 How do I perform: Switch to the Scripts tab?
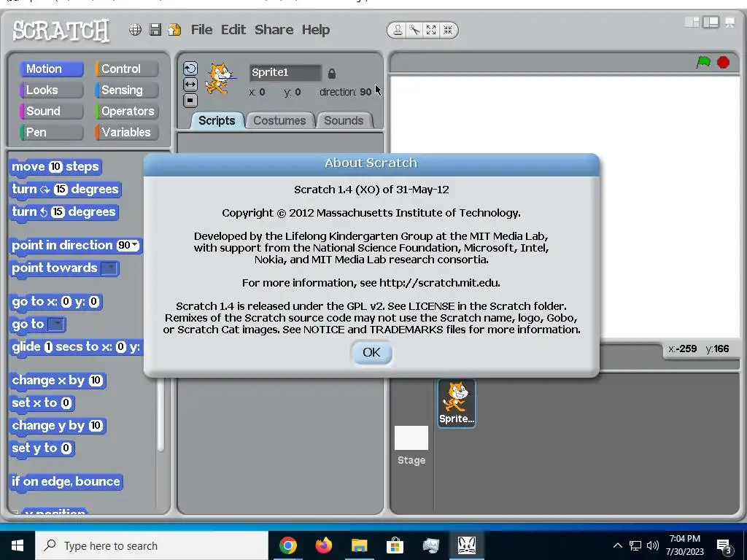click(x=217, y=120)
